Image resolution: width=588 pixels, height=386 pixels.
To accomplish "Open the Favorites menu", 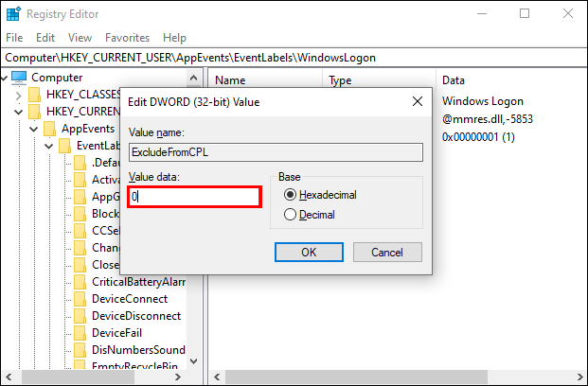I will coord(127,37).
